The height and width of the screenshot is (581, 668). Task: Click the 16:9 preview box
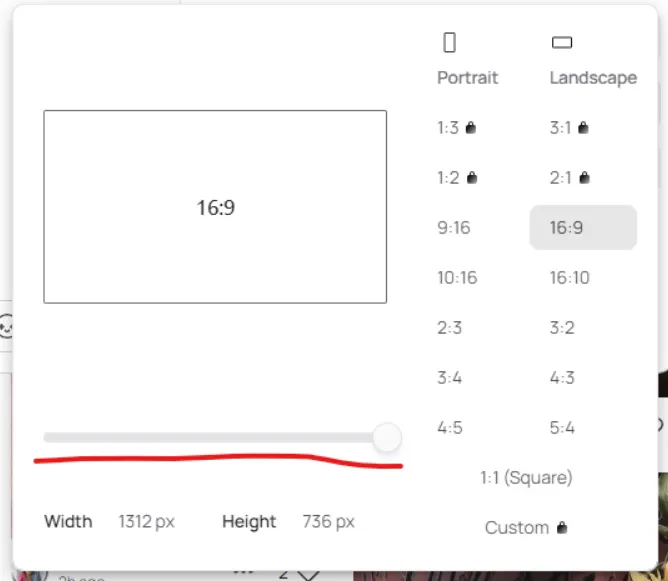tap(215, 207)
